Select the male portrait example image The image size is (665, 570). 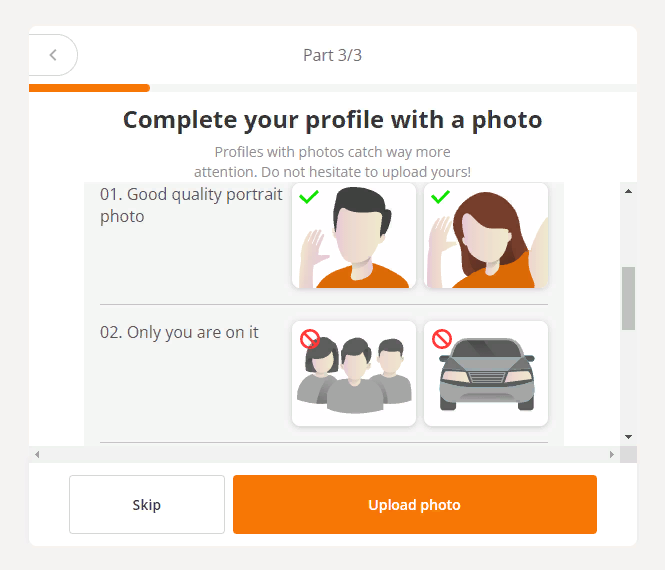[354, 236]
